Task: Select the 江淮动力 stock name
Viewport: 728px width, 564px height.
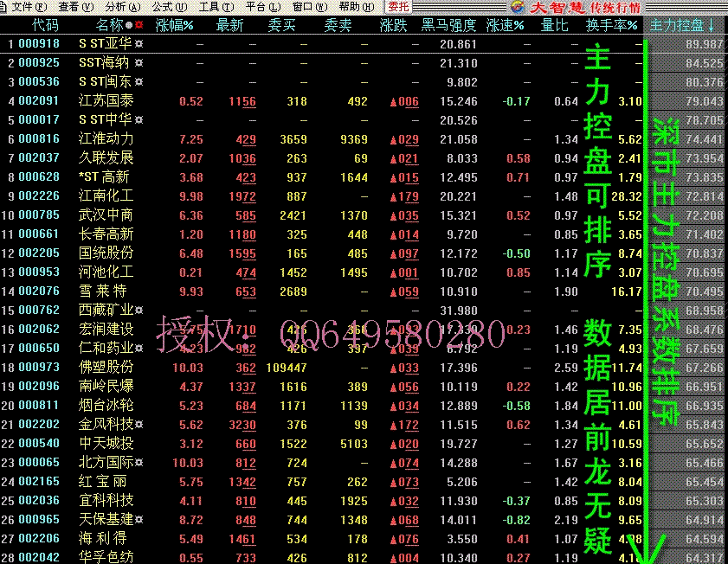Action: click(106, 138)
